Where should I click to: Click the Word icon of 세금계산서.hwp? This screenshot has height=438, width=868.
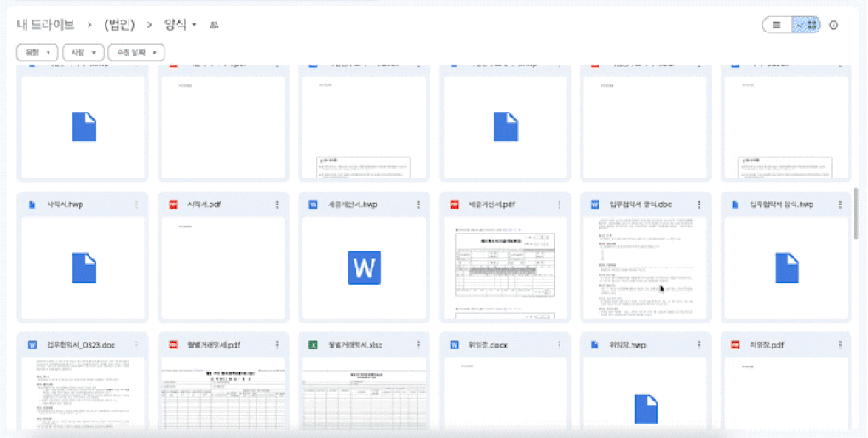pyautogui.click(x=313, y=205)
